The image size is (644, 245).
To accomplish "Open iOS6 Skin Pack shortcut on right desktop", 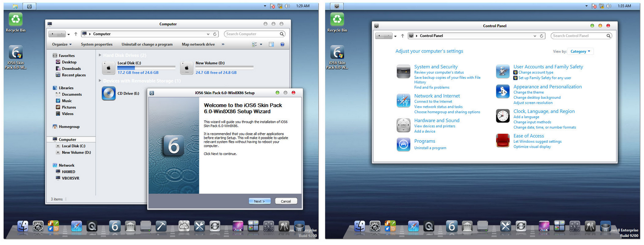I will point(337,57).
